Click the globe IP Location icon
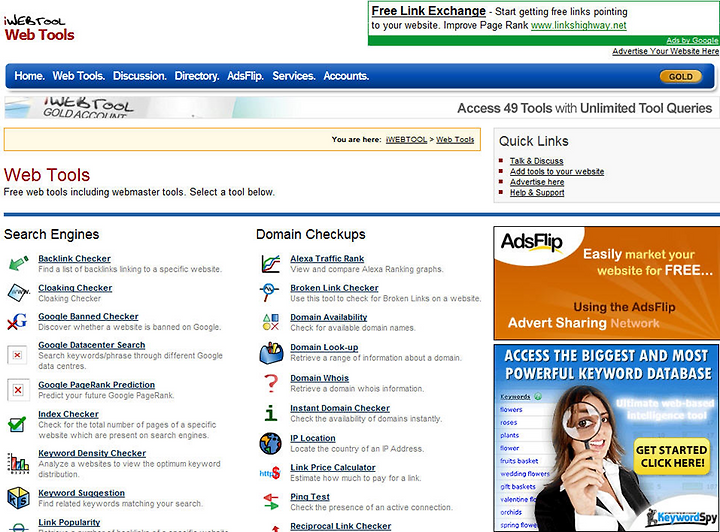720x532 pixels. pyautogui.click(x=270, y=443)
